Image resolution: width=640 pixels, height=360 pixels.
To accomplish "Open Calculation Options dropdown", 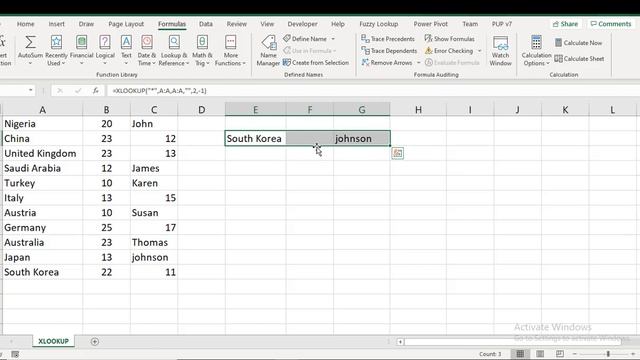I will click(x=536, y=50).
